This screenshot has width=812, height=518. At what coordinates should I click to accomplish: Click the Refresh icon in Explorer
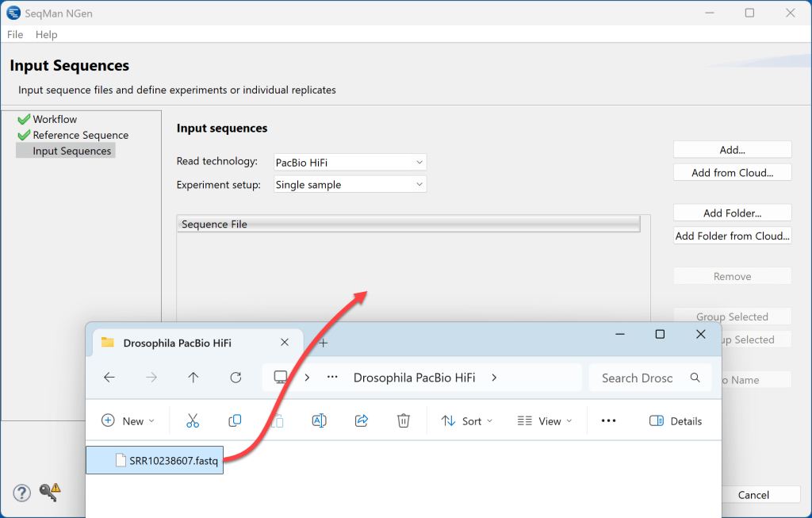(x=236, y=378)
